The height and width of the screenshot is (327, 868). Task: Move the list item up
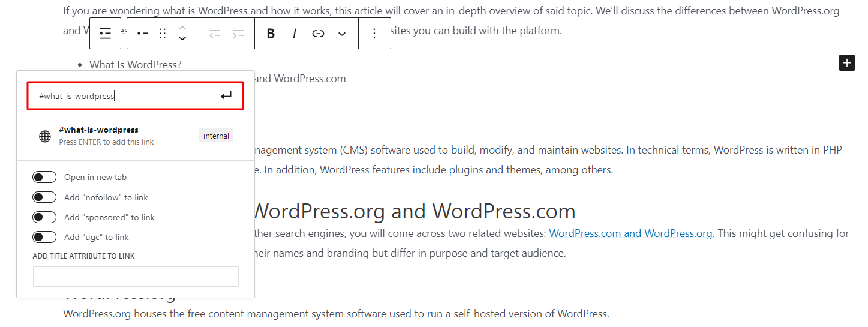coord(183,28)
